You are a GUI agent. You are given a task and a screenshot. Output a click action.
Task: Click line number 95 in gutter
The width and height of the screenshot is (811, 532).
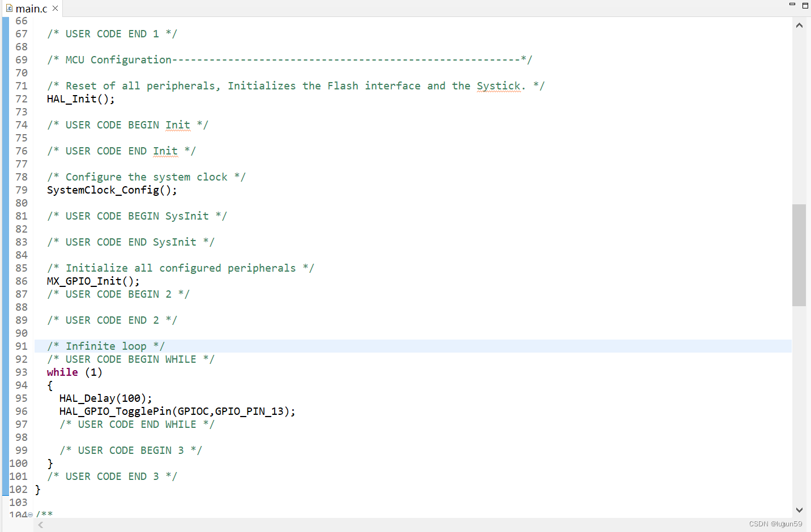pyautogui.click(x=22, y=398)
